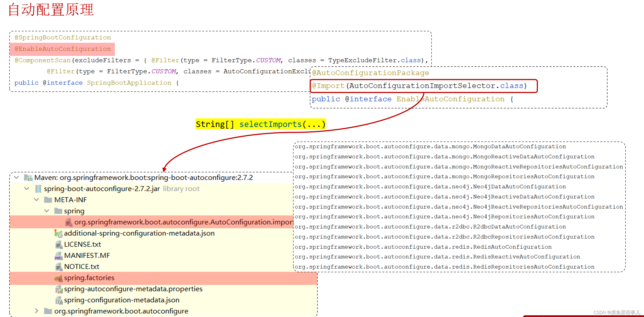Collapse the spring-boot-autoconfigure-2.7.2.jar node
Viewport: 644px width, 317px height.
(x=27, y=188)
